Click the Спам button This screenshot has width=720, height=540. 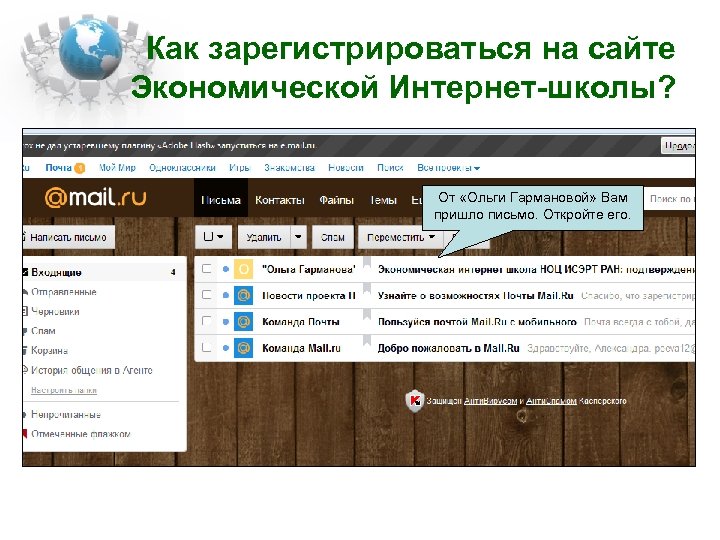(333, 237)
